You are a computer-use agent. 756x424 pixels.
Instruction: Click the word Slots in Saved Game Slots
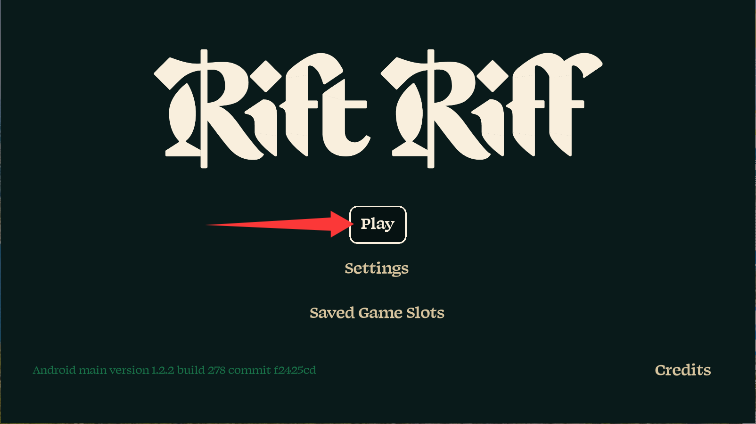click(425, 313)
